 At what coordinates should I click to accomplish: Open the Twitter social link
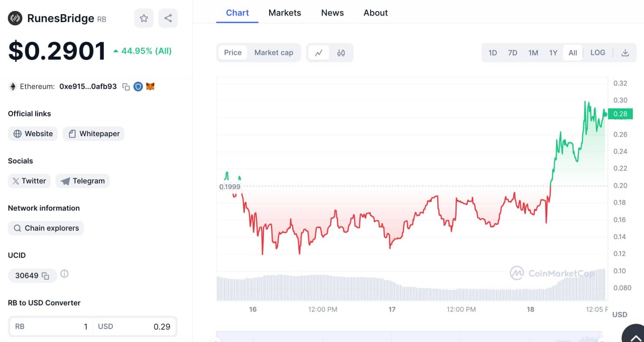29,181
